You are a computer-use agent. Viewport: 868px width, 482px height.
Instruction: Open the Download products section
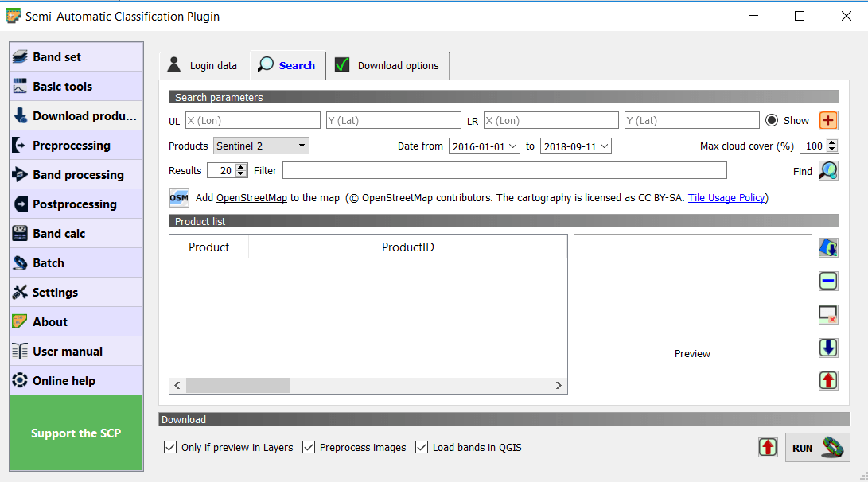[76, 115]
